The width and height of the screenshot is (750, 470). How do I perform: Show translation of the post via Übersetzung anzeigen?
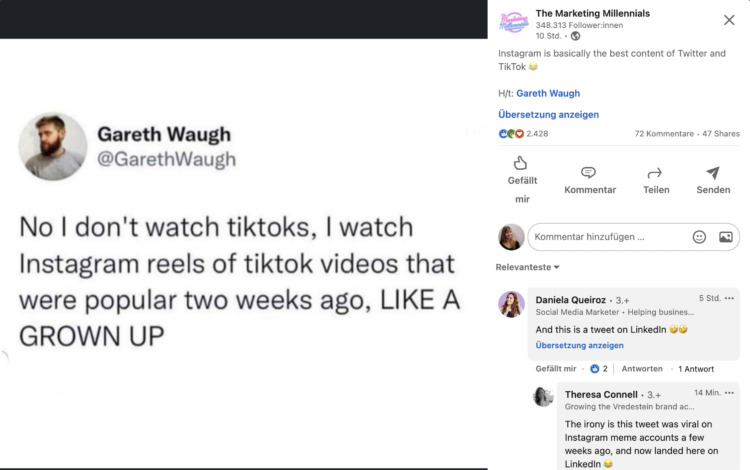point(548,115)
